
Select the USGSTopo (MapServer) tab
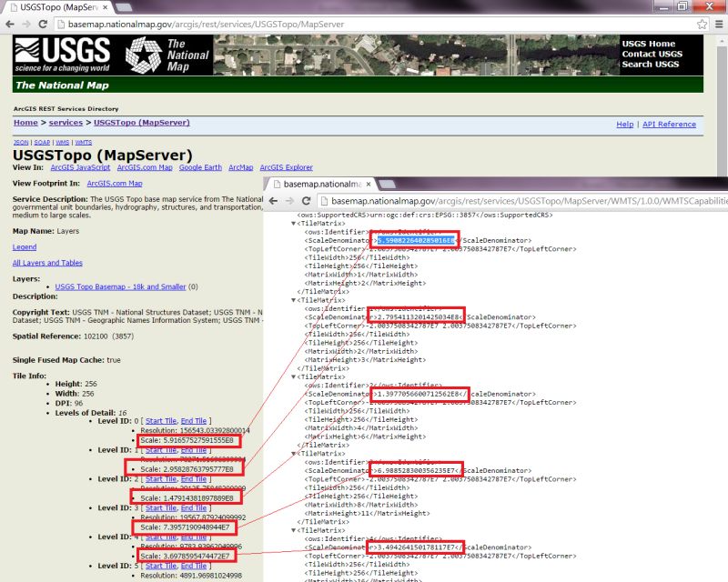point(58,7)
